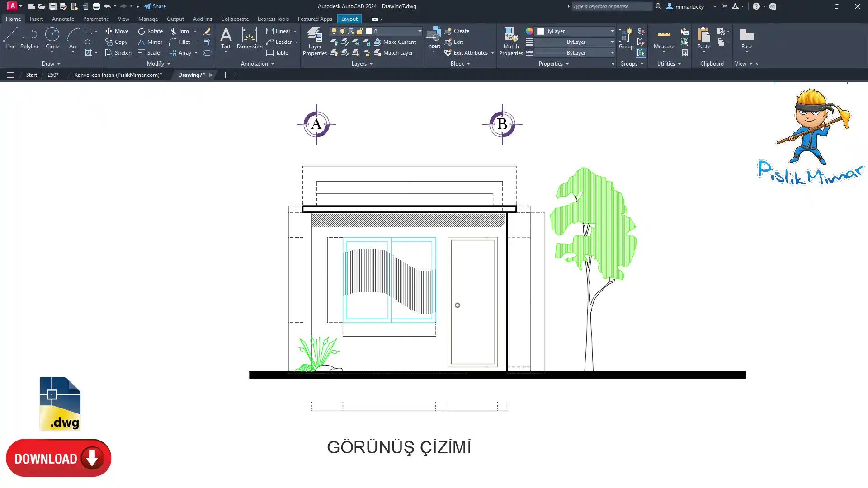
Task: Select the Measure utility tool
Action: (x=664, y=39)
